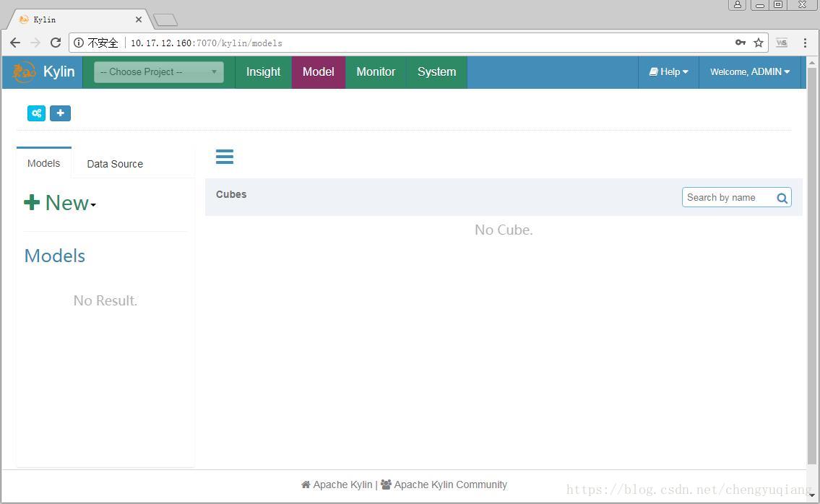Open the manage projects gears icon
Viewport: 820px width, 504px height.
click(x=36, y=113)
